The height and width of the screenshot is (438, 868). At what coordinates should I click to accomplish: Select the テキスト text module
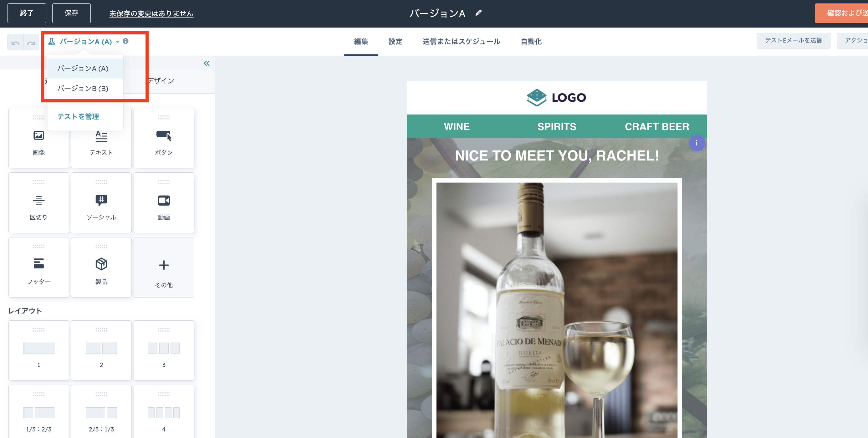point(101,138)
